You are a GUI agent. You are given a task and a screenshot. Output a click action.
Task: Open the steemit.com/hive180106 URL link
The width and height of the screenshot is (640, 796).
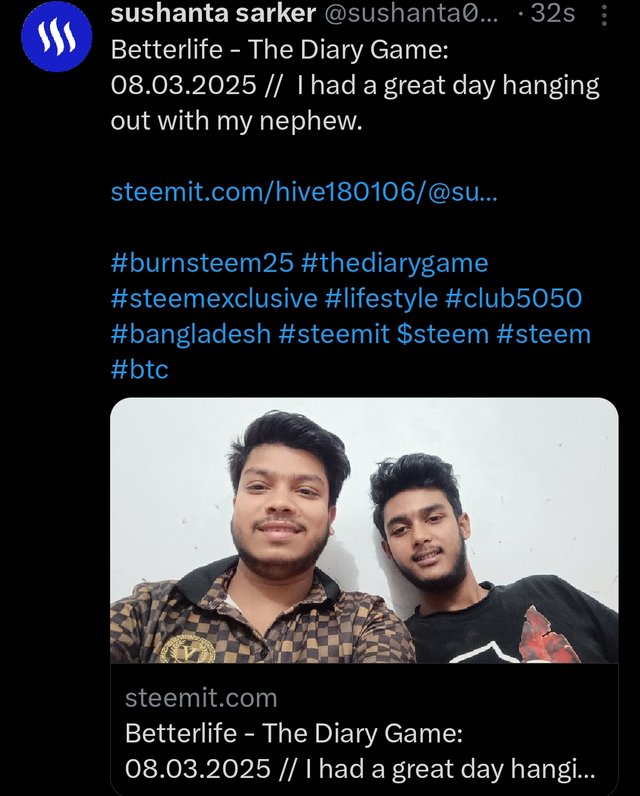pyautogui.click(x=303, y=192)
